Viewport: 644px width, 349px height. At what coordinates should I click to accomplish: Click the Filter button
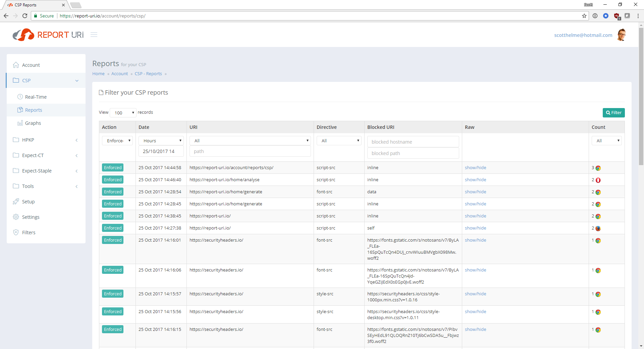tap(613, 113)
